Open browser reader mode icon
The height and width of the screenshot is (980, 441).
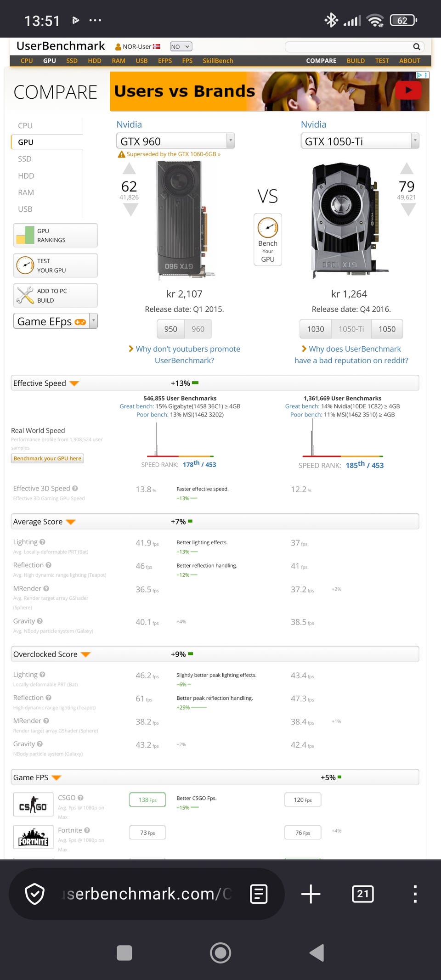click(x=259, y=894)
